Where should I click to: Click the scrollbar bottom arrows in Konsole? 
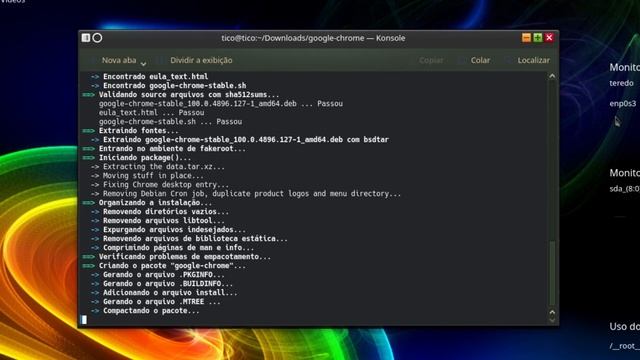(x=552, y=316)
